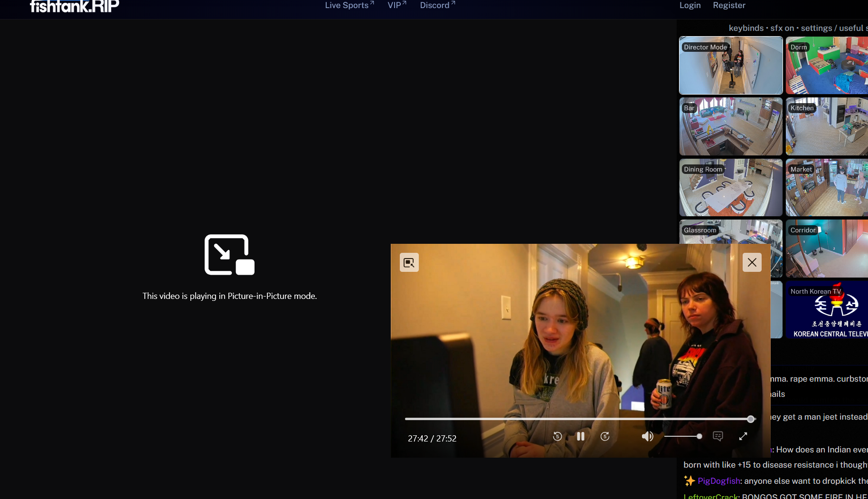Image resolution: width=868 pixels, height=499 pixels.
Task: Skip forward 5 seconds in the video
Action: pyautogui.click(x=605, y=436)
